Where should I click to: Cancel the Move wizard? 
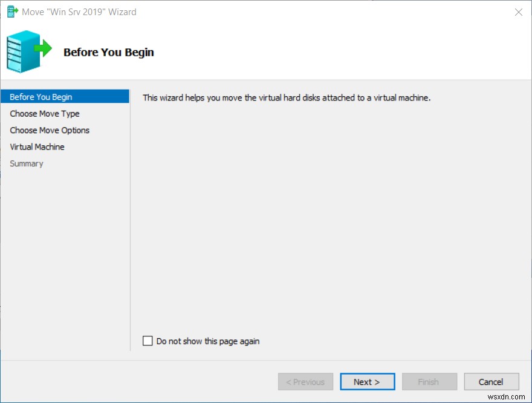(491, 381)
